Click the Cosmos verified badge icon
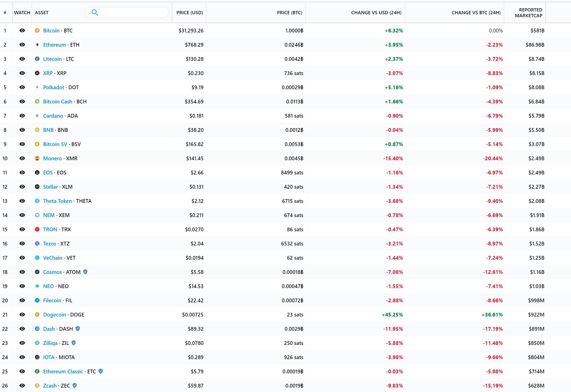The width and height of the screenshot is (571, 392). (85, 272)
